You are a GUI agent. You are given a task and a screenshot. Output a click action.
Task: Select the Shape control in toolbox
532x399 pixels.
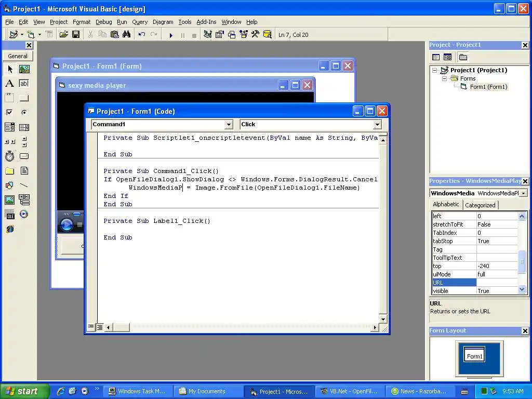click(10, 185)
